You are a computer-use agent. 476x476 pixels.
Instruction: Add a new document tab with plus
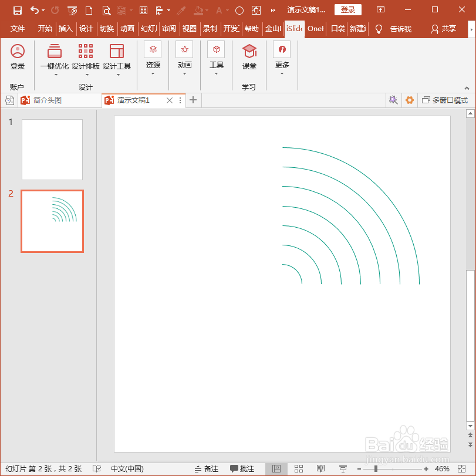tap(193, 100)
